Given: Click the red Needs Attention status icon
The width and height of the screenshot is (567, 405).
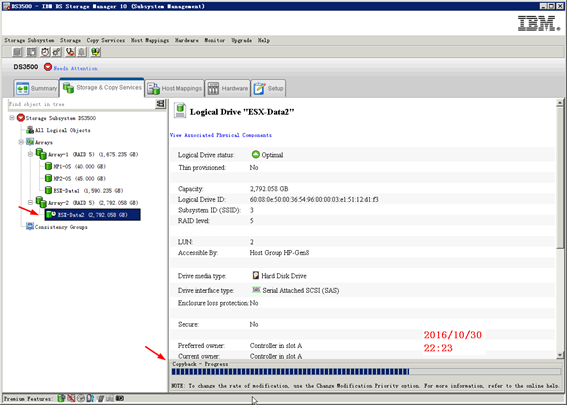Looking at the screenshot, I should click(x=48, y=67).
